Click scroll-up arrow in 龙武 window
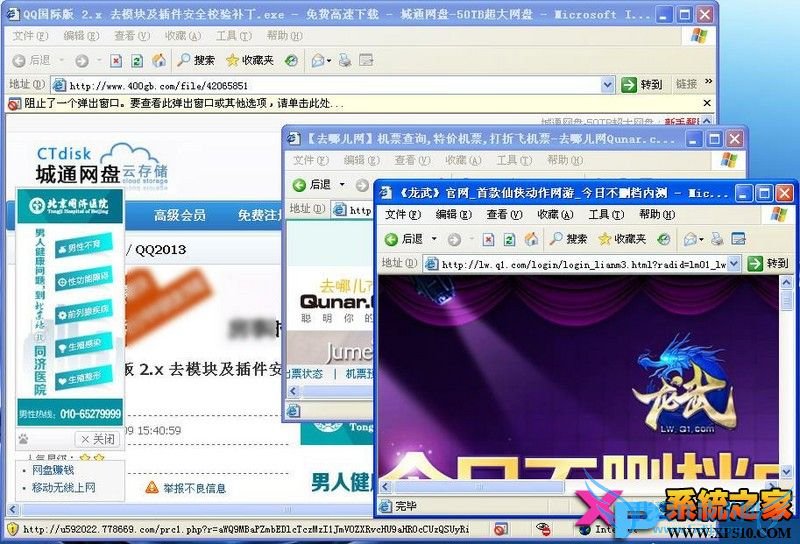This screenshot has width=800, height=544. click(786, 282)
